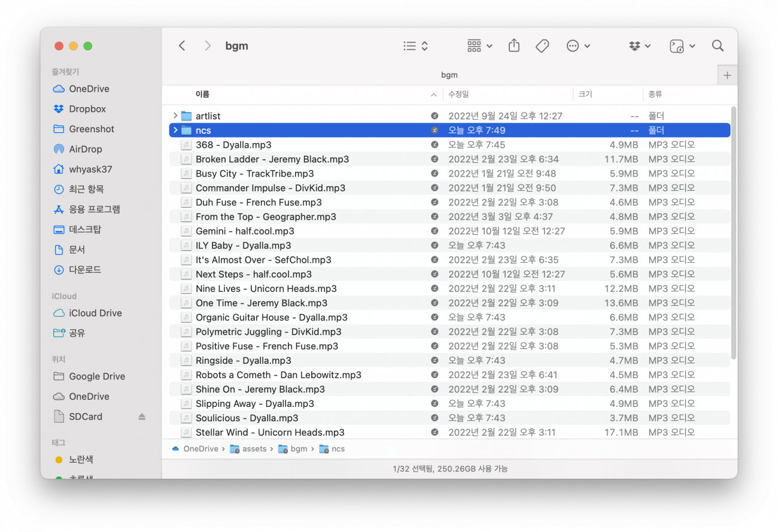Click bgm in the path bar
The height and width of the screenshot is (532, 778).
click(x=293, y=449)
